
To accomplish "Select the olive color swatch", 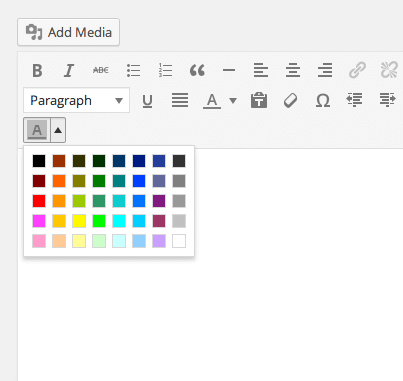I will click(79, 181).
